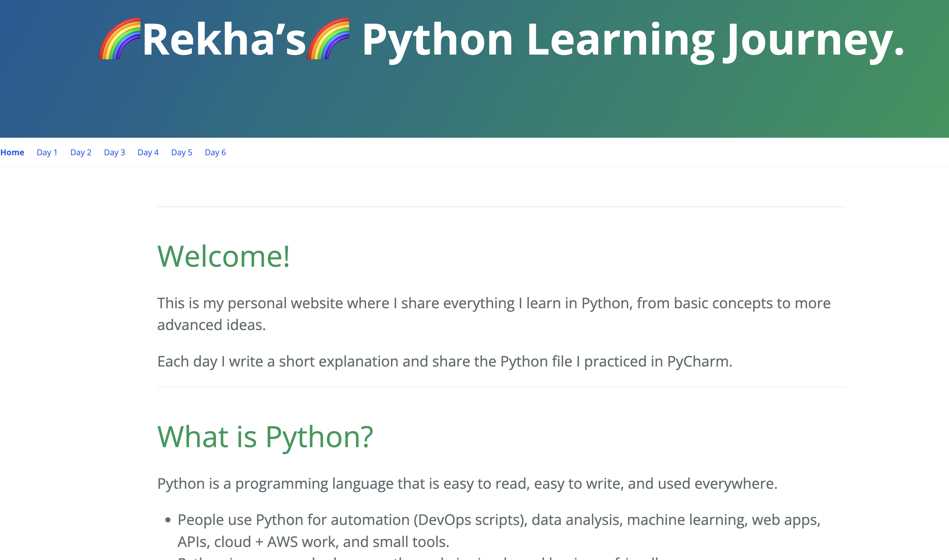Click the paragraph mentioning PyCharm practice files

pyautogui.click(x=444, y=361)
